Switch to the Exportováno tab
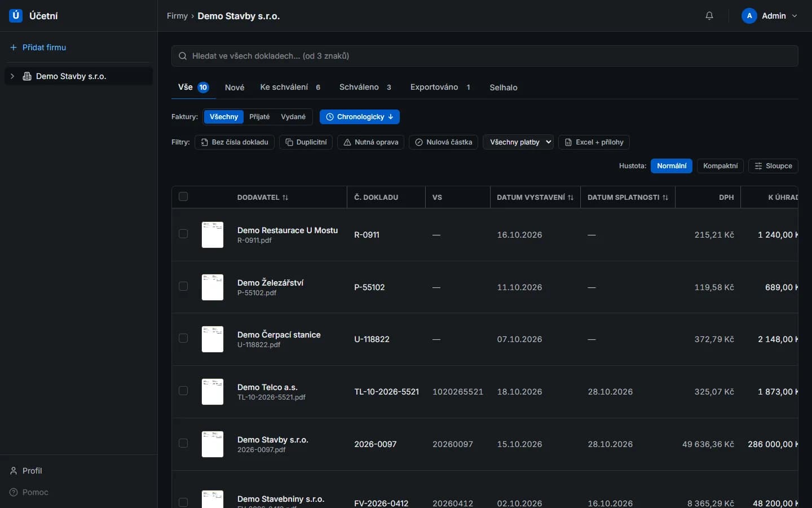Image resolution: width=812 pixels, height=508 pixels. tap(440, 87)
